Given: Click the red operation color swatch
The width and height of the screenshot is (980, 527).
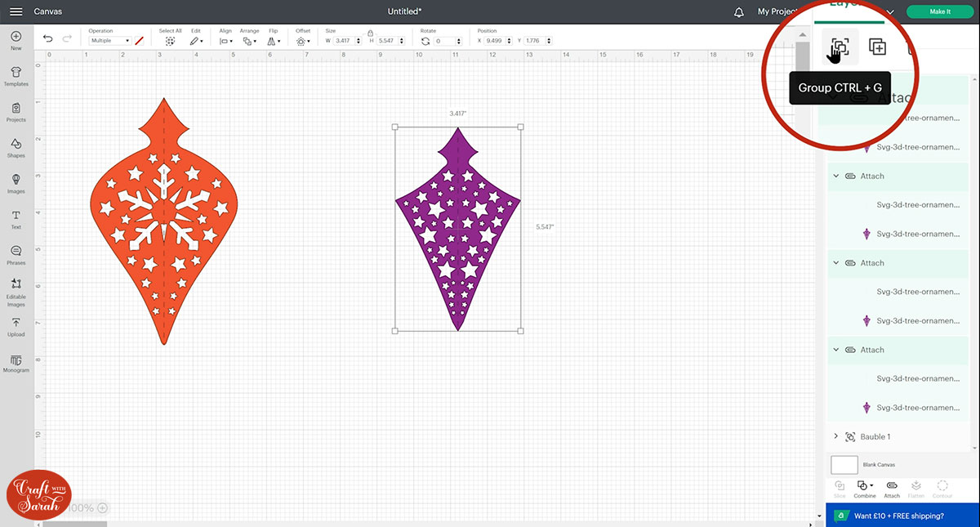Looking at the screenshot, I should click(140, 41).
